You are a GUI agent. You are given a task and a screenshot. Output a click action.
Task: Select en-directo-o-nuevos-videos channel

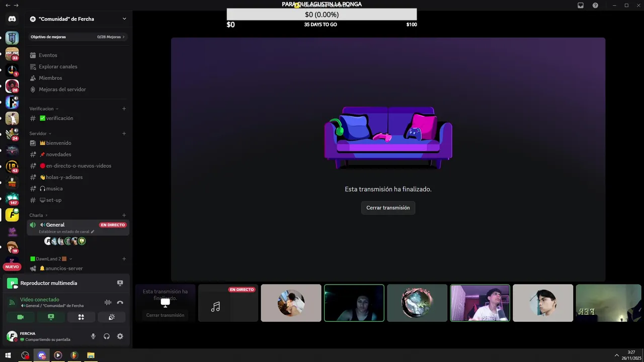coord(78,166)
